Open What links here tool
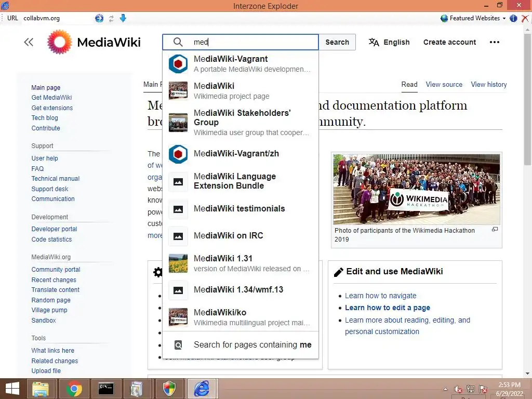The width and height of the screenshot is (532, 399). tap(52, 351)
